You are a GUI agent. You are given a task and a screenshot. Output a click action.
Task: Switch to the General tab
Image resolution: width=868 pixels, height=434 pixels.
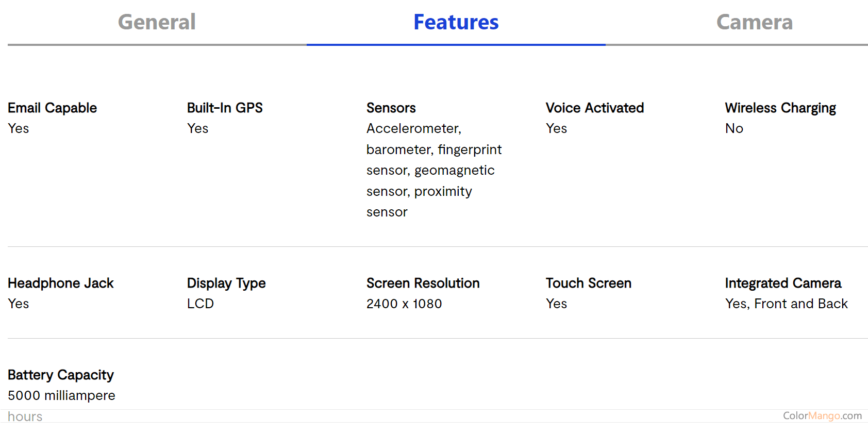157,22
